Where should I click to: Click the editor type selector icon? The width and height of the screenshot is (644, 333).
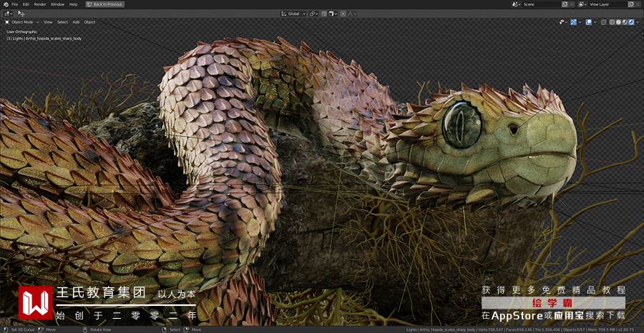[x=7, y=14]
